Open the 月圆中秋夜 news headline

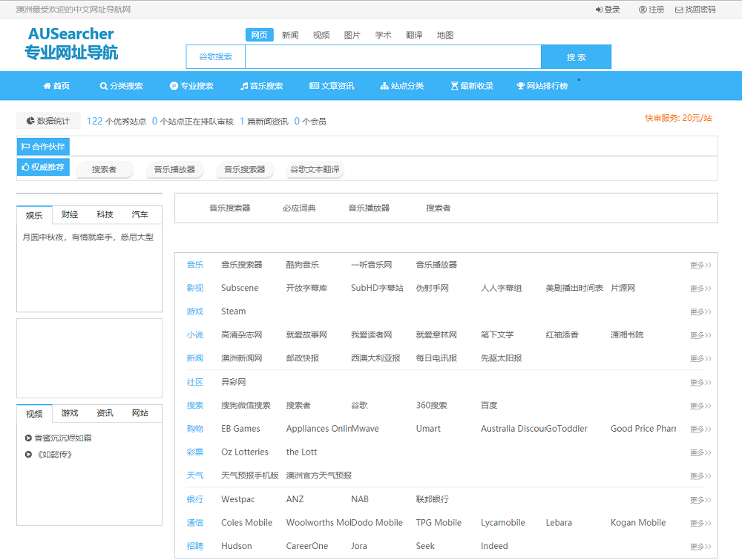click(x=88, y=237)
